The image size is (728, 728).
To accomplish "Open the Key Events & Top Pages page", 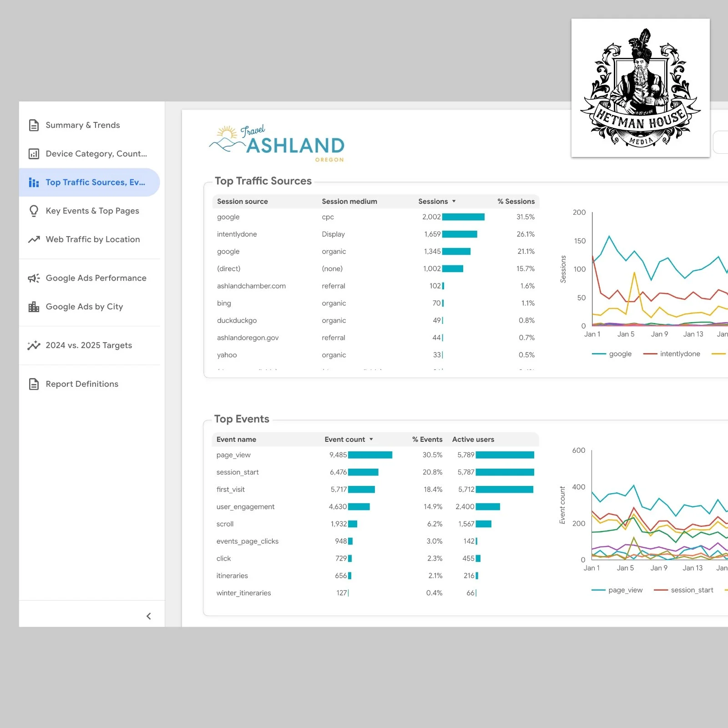I will pos(92,211).
